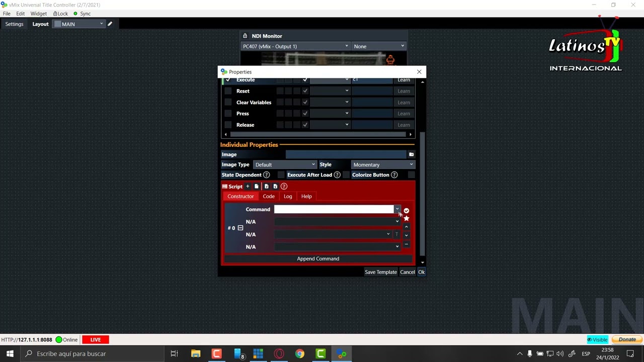Click the Save Template button

(x=381, y=272)
